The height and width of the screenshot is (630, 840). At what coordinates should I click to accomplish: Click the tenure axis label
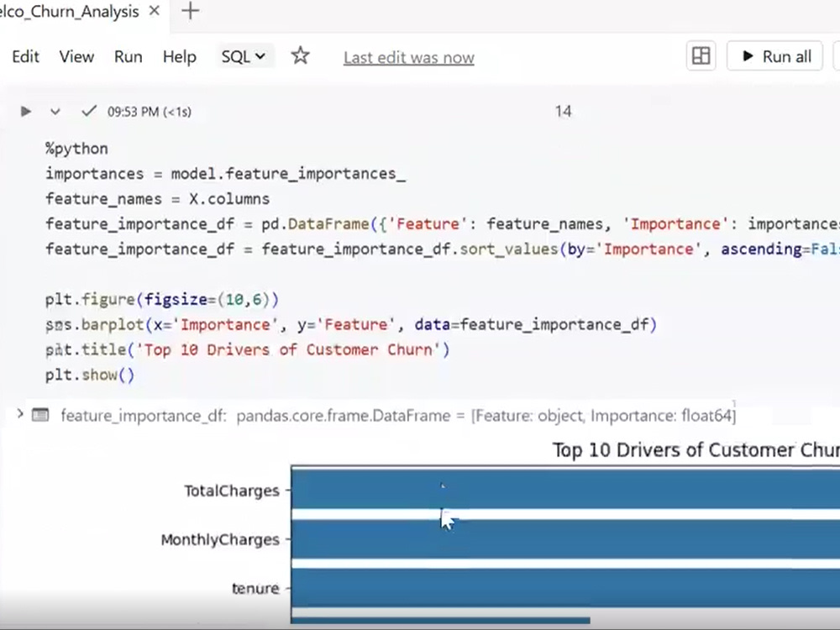255,588
